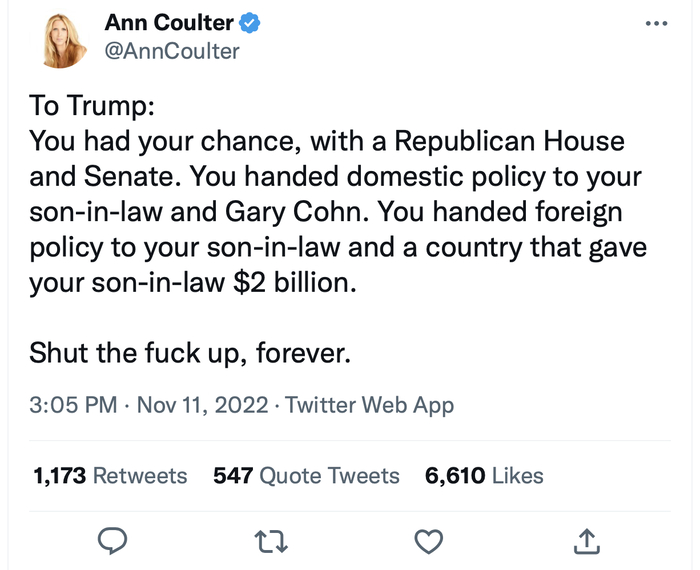This screenshot has height=570, width=700.
Task: Open the 547 Quote Tweets list
Action: coord(307,476)
